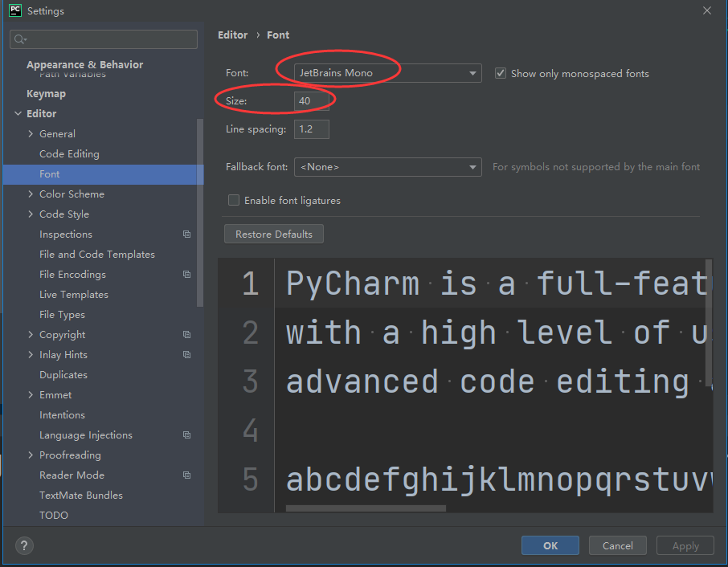Click project-level icon next to Inspections
This screenshot has width=728, height=567.
186,235
